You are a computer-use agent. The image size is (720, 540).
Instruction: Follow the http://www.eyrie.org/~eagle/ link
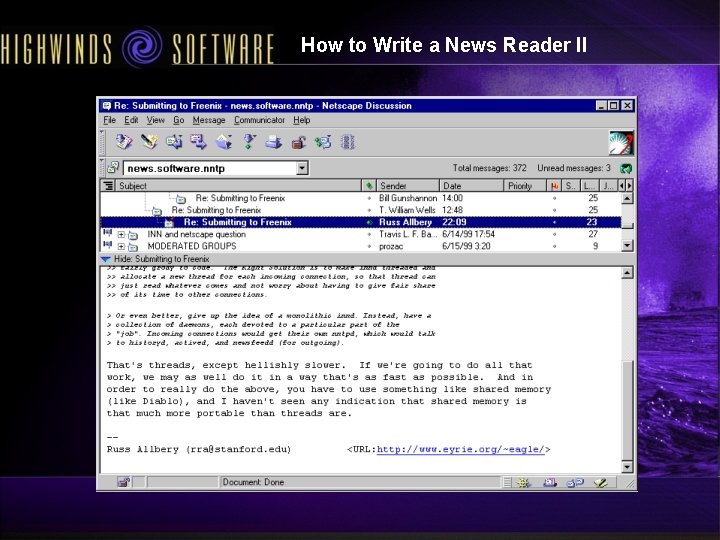tap(461, 450)
